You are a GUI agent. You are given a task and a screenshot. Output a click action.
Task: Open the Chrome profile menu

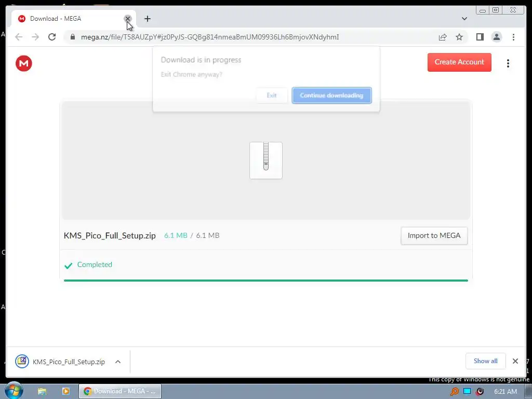(x=496, y=37)
